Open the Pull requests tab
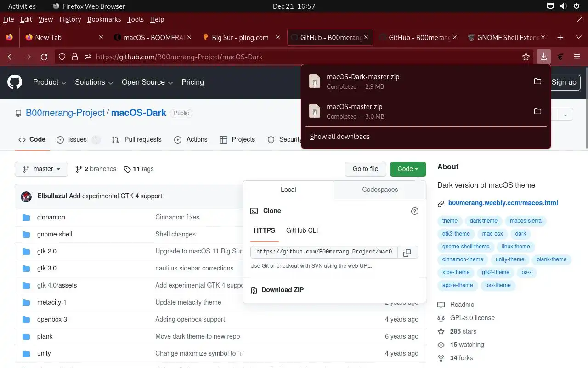 pos(137,139)
